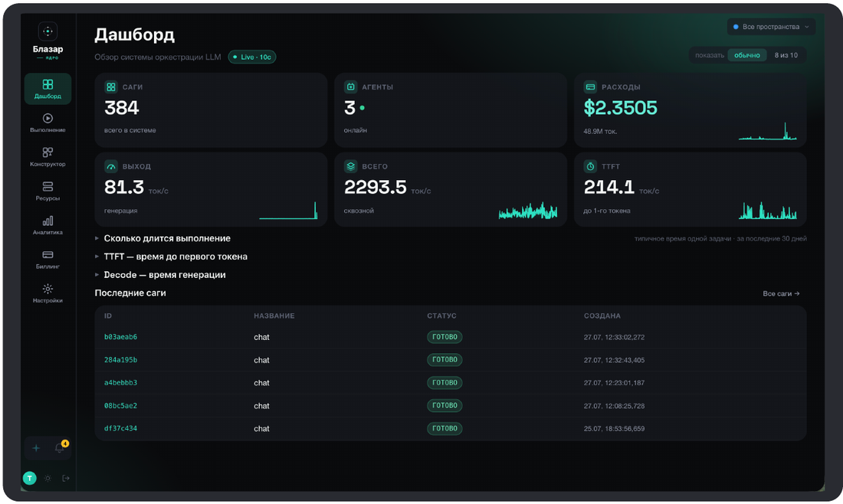
Task: Toggle the Live · 10с refresh badge
Action: pos(251,57)
